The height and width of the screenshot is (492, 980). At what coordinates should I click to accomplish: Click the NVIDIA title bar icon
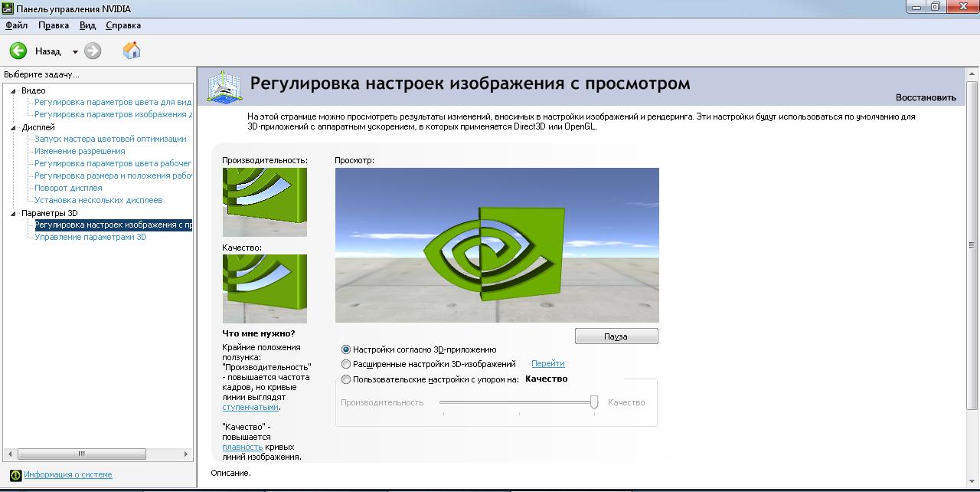point(8,8)
